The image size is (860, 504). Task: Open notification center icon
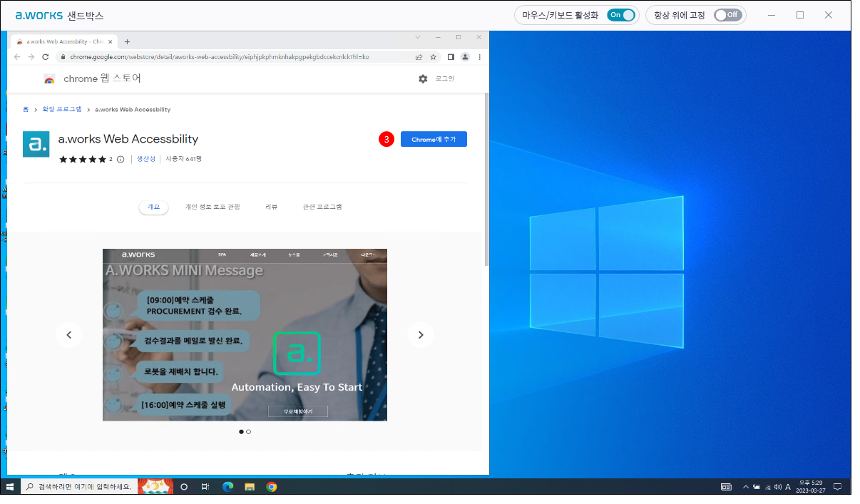[x=838, y=487]
